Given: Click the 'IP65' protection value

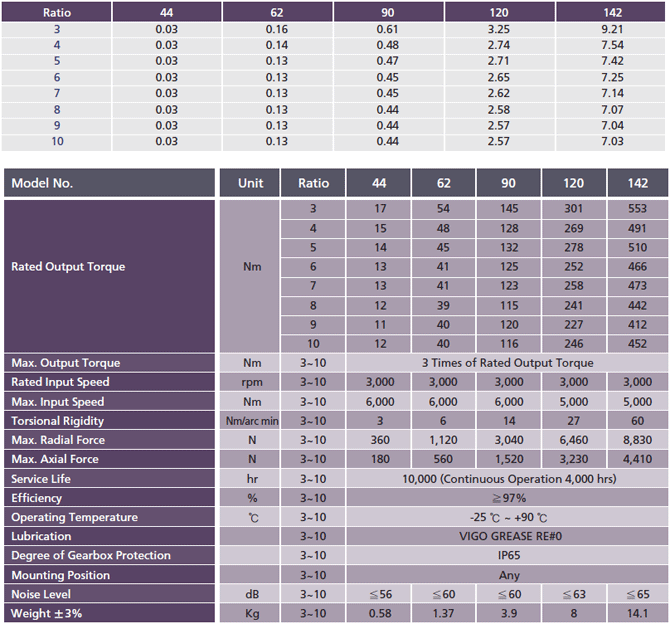Looking at the screenshot, I should point(507,556).
